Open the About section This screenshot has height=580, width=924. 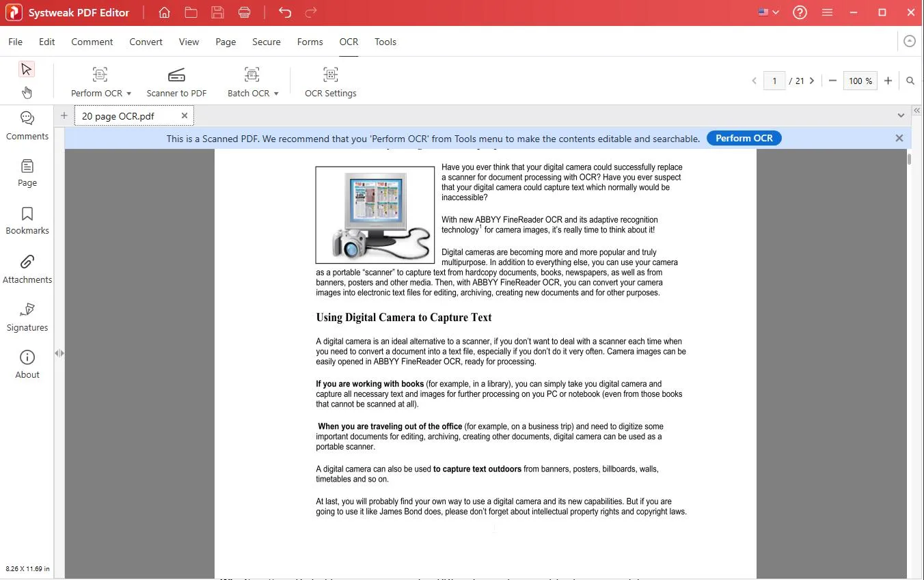click(x=27, y=364)
